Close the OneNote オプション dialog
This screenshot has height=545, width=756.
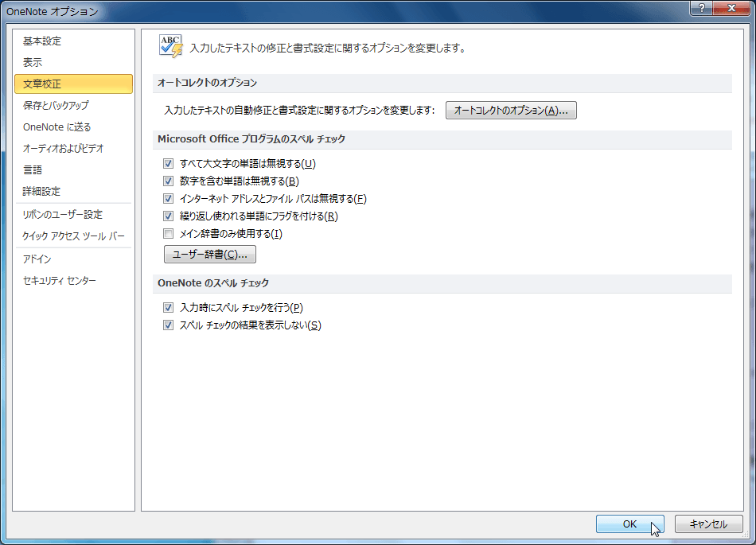[x=731, y=8]
